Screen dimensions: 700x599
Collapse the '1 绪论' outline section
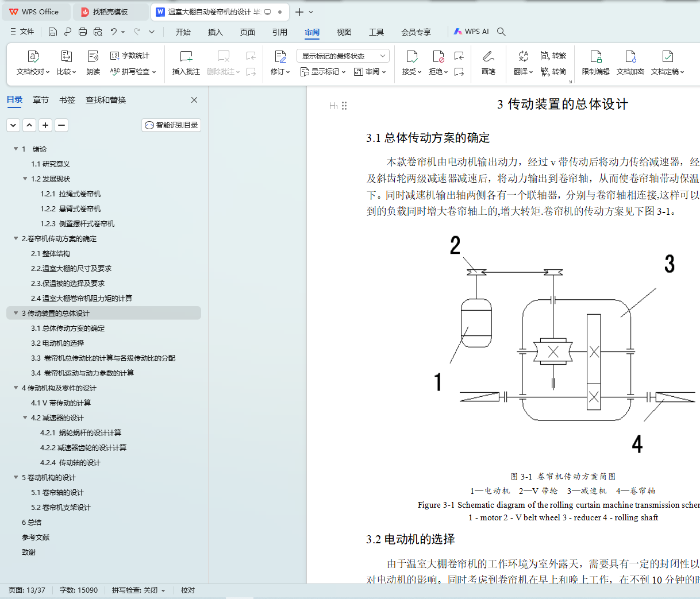pyautogui.click(x=16, y=149)
